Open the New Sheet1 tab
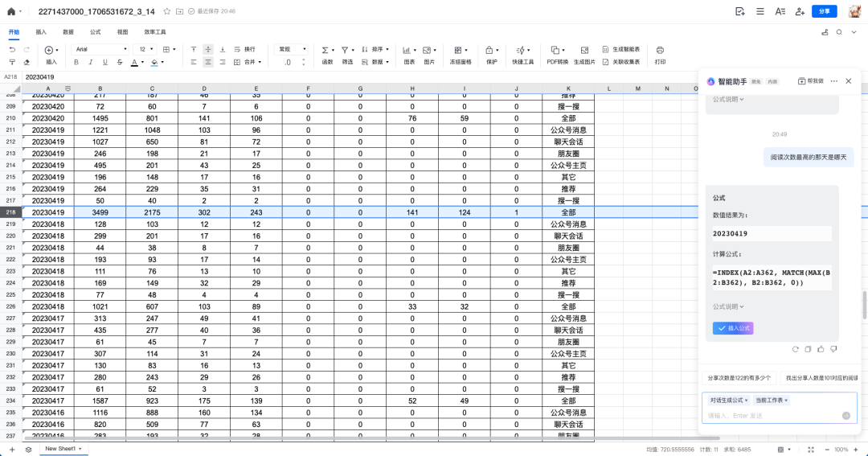The height and width of the screenshot is (456, 868). (63, 449)
